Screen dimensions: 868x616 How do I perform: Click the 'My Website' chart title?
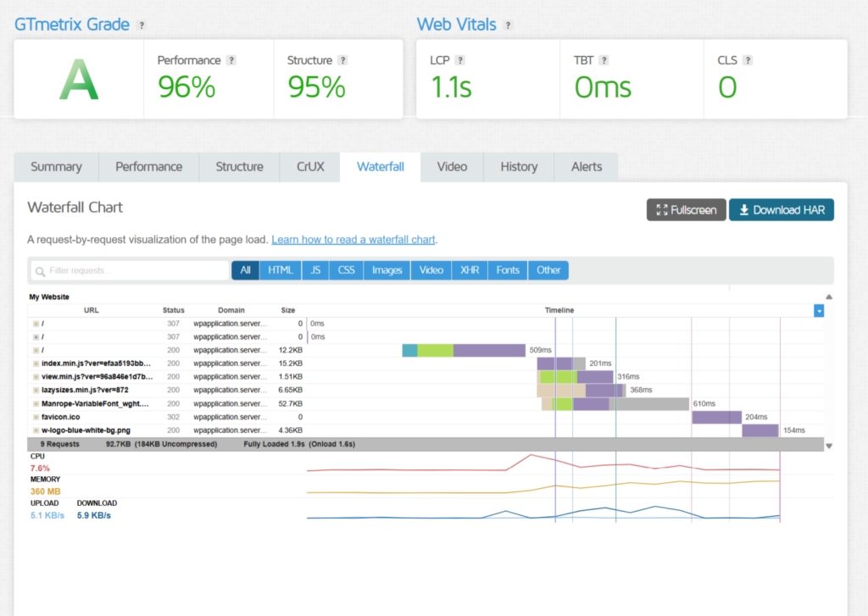(x=49, y=297)
